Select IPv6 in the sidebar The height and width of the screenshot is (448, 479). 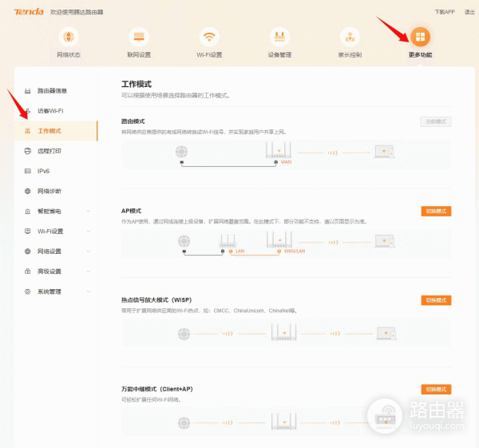tap(44, 171)
